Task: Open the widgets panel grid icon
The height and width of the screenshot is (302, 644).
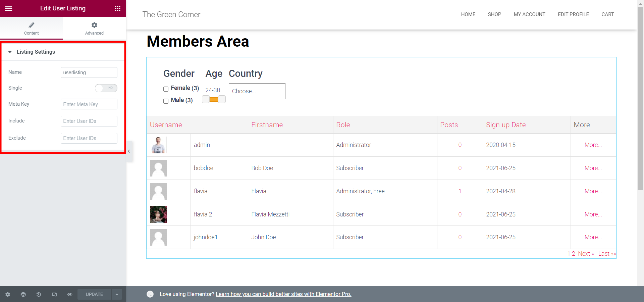Action: (117, 8)
